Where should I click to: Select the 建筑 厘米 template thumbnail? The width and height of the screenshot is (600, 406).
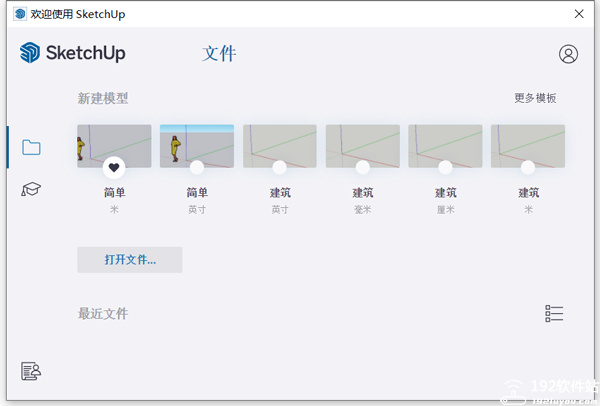coord(445,146)
